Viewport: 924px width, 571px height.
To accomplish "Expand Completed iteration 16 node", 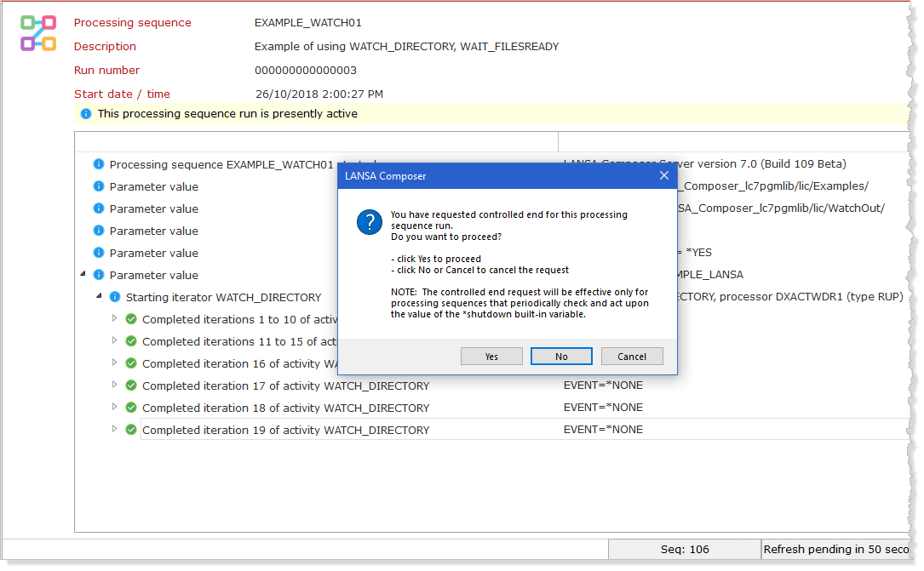I will [114, 362].
